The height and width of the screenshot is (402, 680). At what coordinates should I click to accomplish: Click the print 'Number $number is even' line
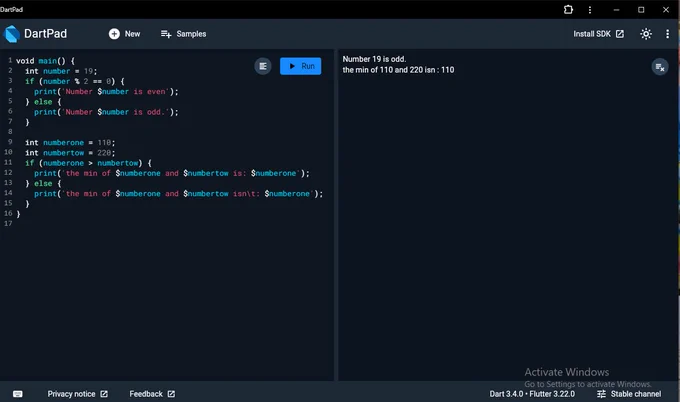pyautogui.click(x=106, y=92)
